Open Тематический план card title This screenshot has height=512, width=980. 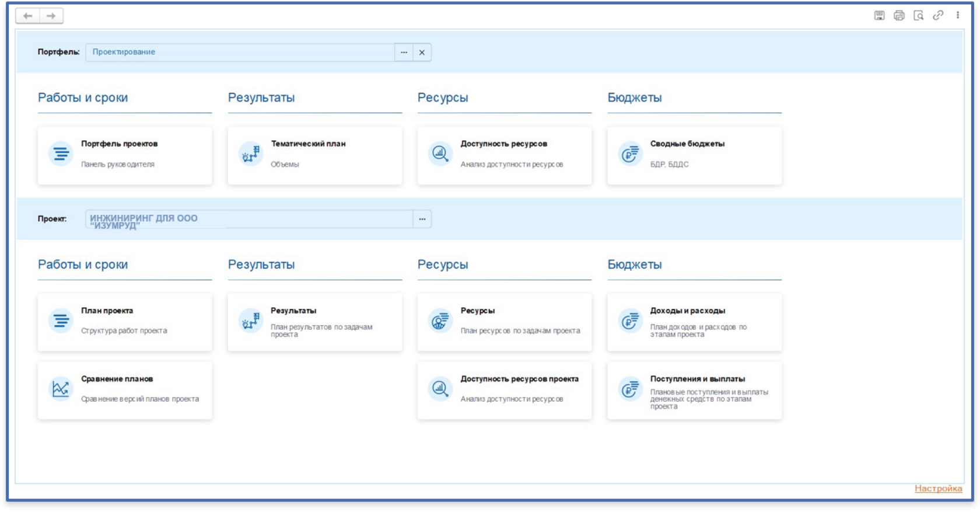(308, 144)
